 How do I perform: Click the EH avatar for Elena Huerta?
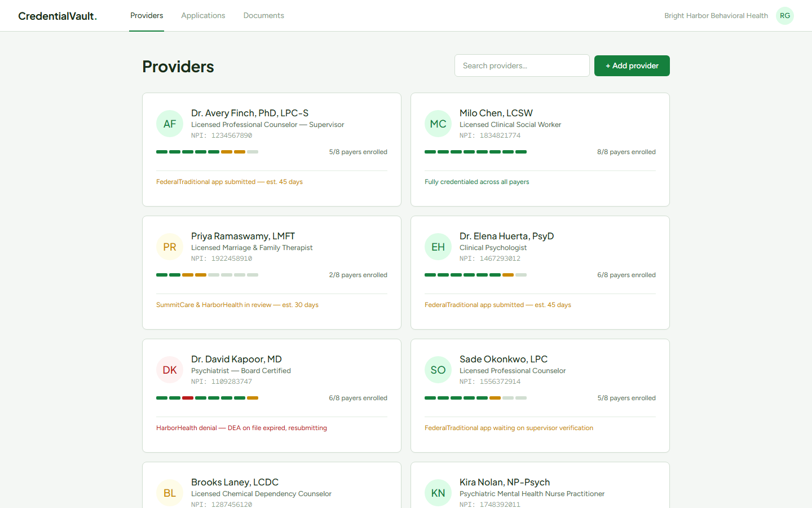pyautogui.click(x=438, y=247)
